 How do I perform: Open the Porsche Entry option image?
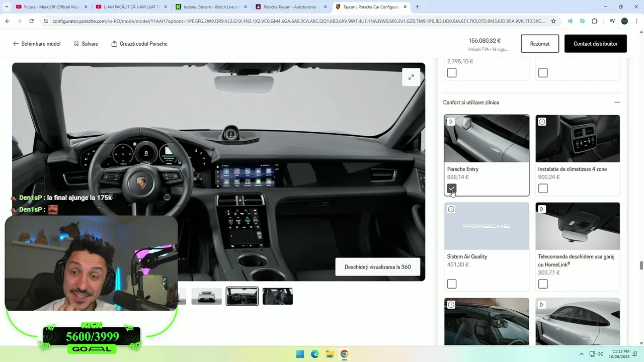tap(487, 139)
